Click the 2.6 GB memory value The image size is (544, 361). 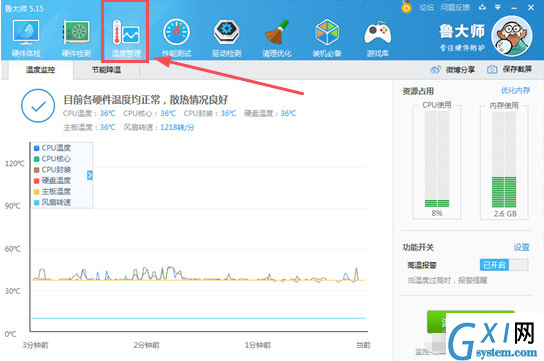pos(505,214)
